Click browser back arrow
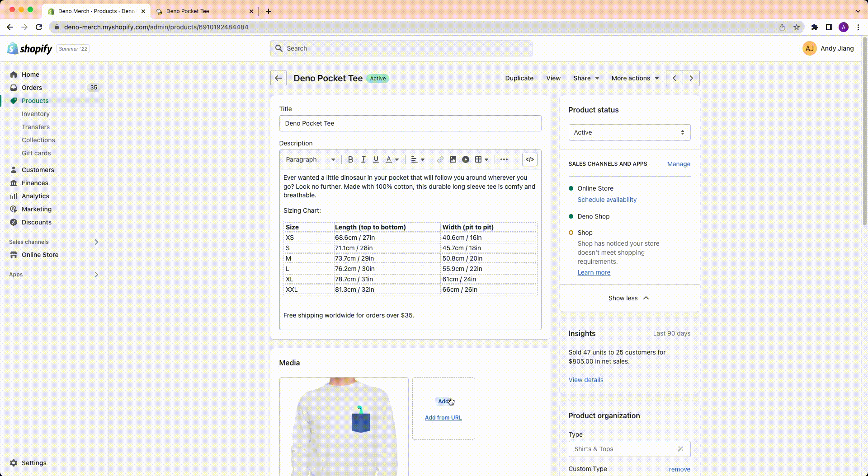This screenshot has width=868, height=476. tap(10, 27)
